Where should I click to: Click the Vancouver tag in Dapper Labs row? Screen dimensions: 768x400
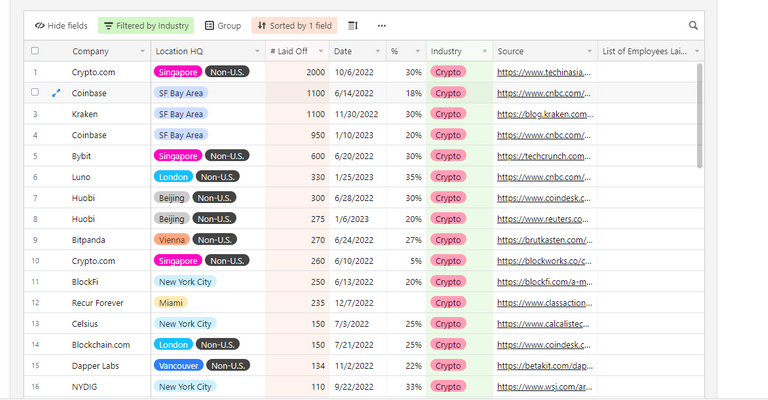tap(179, 366)
